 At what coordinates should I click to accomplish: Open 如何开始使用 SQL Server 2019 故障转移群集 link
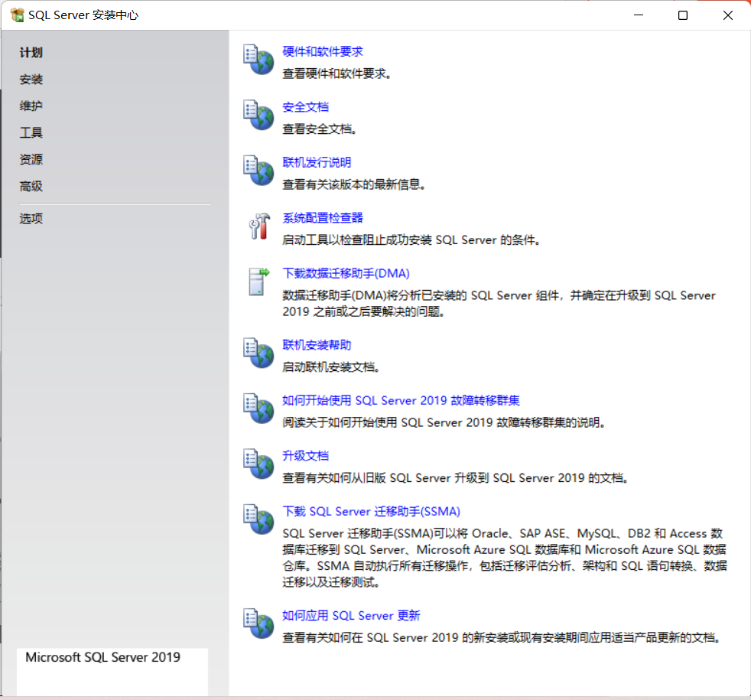point(401,401)
